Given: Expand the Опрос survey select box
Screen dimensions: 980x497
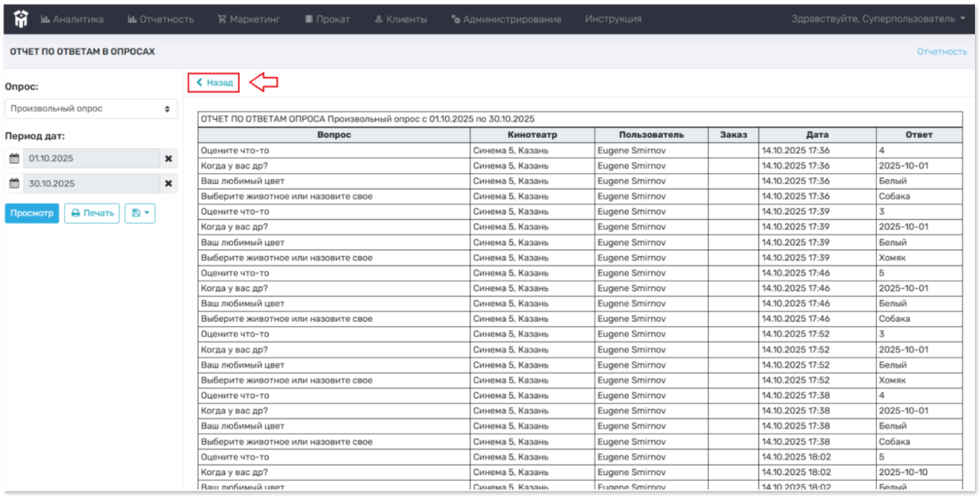Looking at the screenshot, I should tap(90, 109).
